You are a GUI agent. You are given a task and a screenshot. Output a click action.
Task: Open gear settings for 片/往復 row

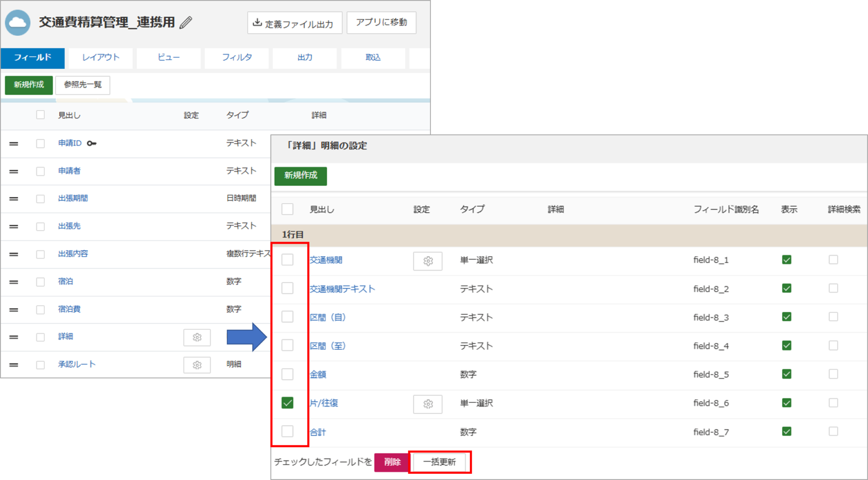427,404
